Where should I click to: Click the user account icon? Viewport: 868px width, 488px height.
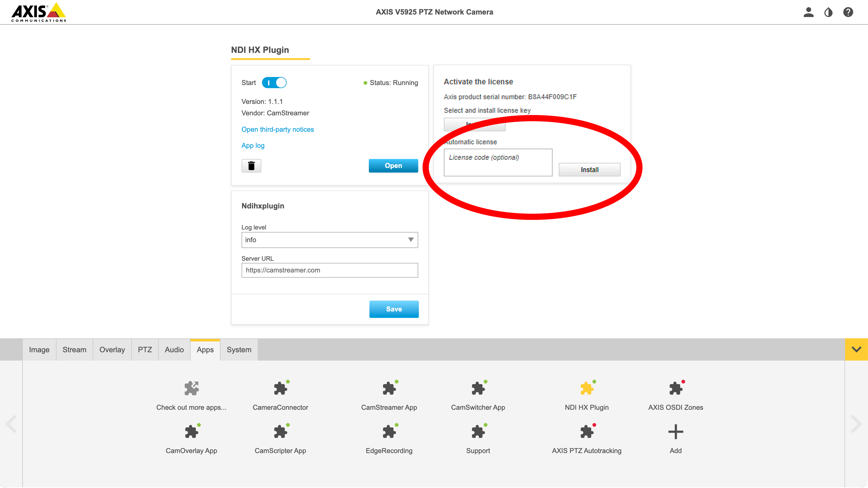point(808,12)
